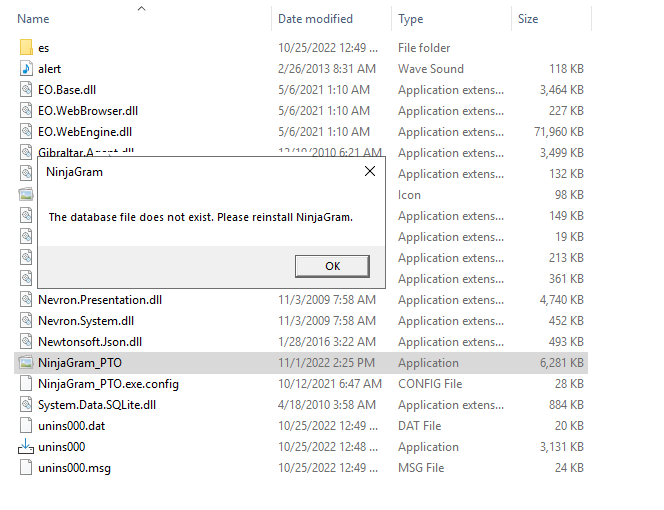Click the 'File folder' type cell
664x510 pixels.
click(424, 48)
